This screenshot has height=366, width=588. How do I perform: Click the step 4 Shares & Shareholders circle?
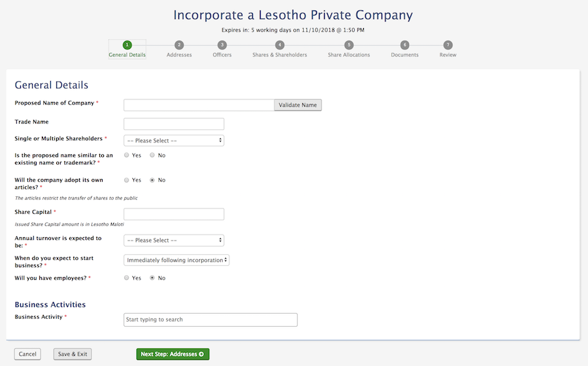coord(280,45)
